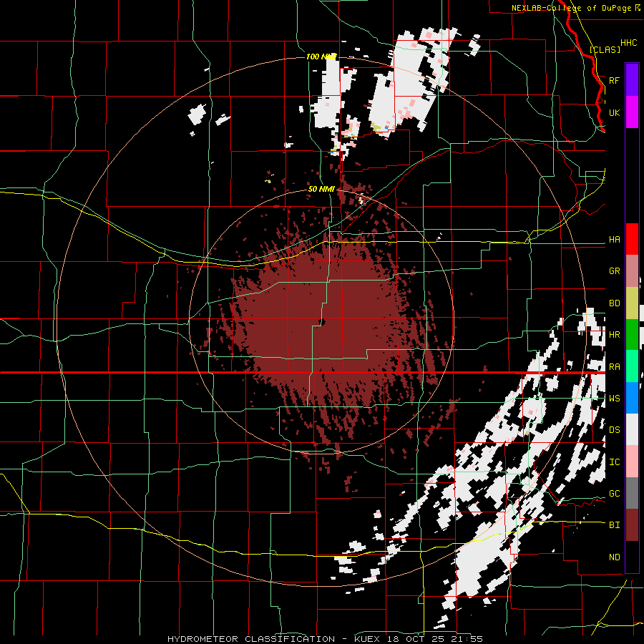Select the light pink IC color swatch
The height and width of the screenshot is (644, 644).
pyautogui.click(x=632, y=462)
